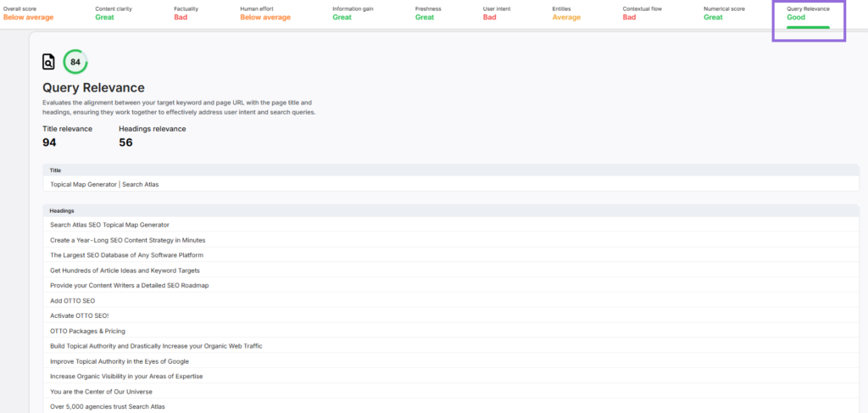The width and height of the screenshot is (868, 413).
Task: Click the Title relevance label
Action: point(68,129)
